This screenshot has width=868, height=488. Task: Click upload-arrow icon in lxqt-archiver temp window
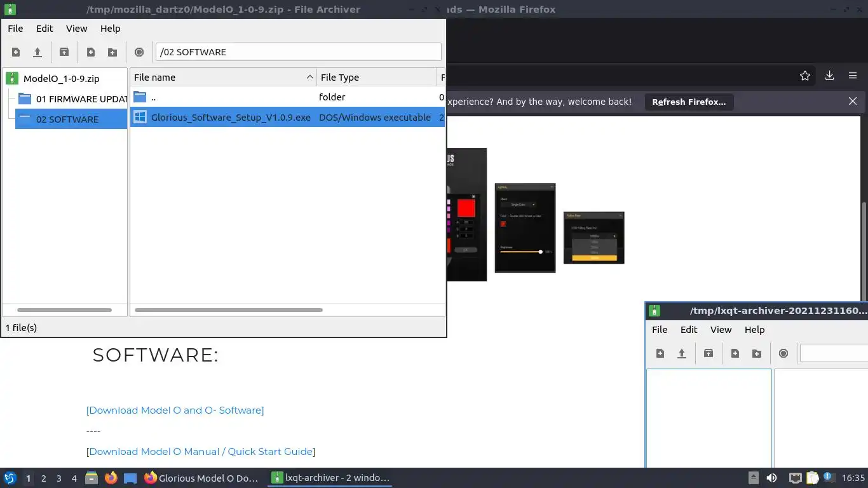682,353
